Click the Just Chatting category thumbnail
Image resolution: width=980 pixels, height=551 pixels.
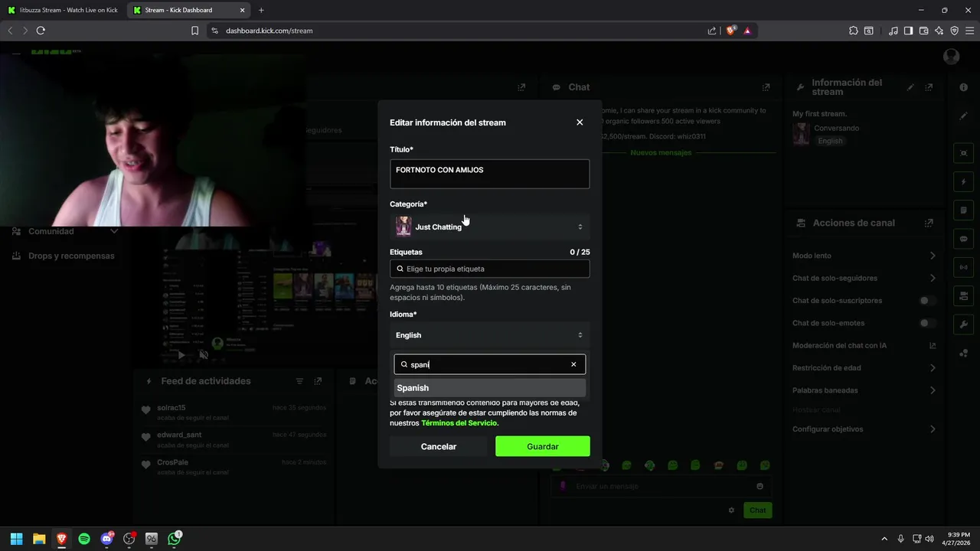tap(403, 227)
